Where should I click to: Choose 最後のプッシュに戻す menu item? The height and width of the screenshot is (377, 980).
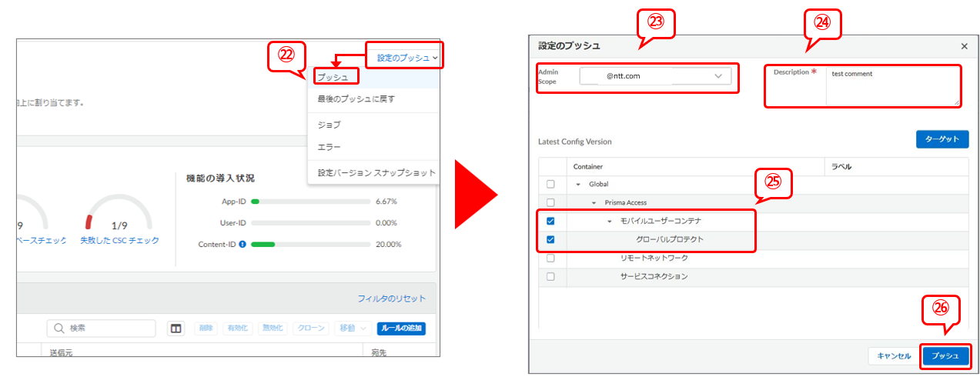[x=356, y=99]
